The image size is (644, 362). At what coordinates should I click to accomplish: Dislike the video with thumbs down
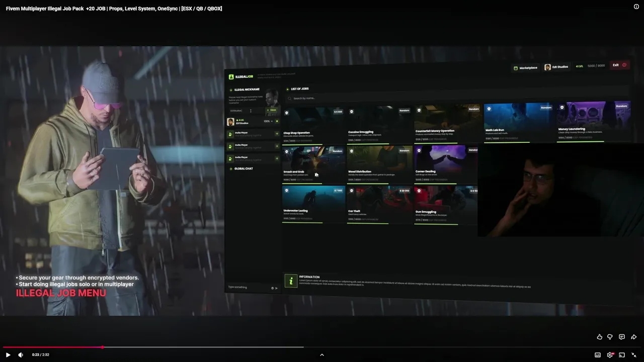(x=610, y=337)
